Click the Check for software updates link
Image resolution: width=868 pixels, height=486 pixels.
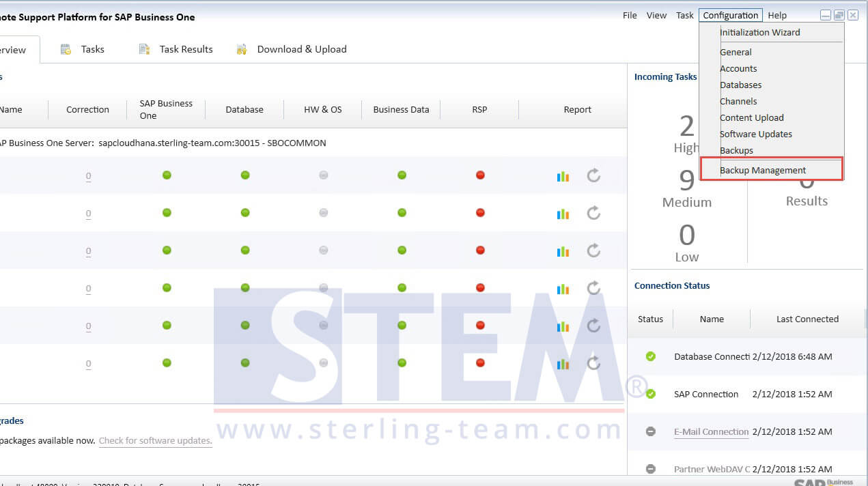(x=156, y=441)
